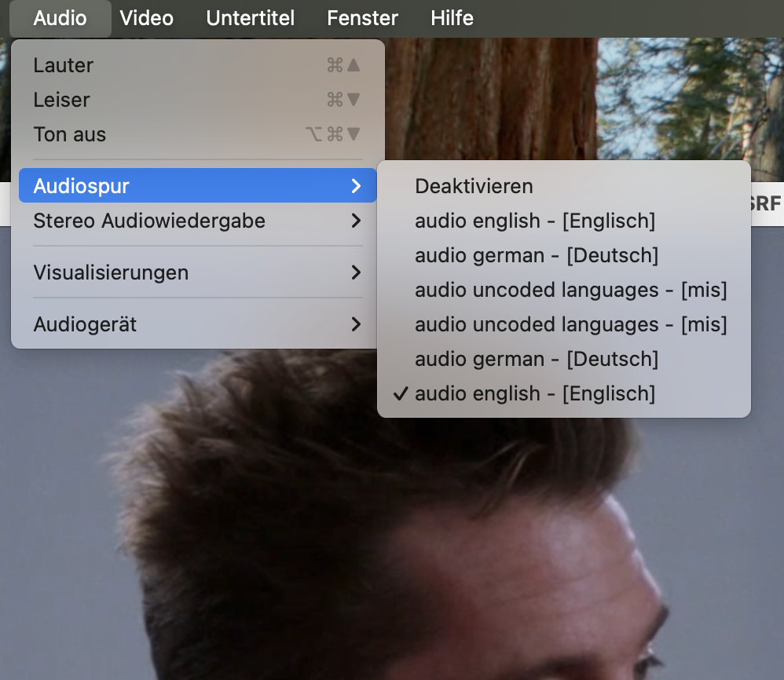Select uncoded languages track just above German
The width and height of the screenshot is (784, 680).
point(570,324)
